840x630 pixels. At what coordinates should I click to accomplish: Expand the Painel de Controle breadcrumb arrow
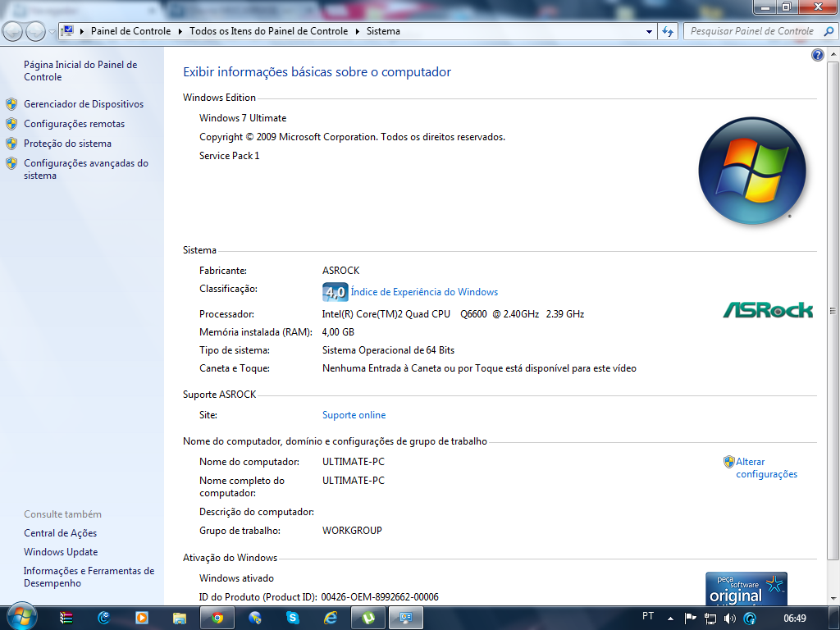click(180, 31)
